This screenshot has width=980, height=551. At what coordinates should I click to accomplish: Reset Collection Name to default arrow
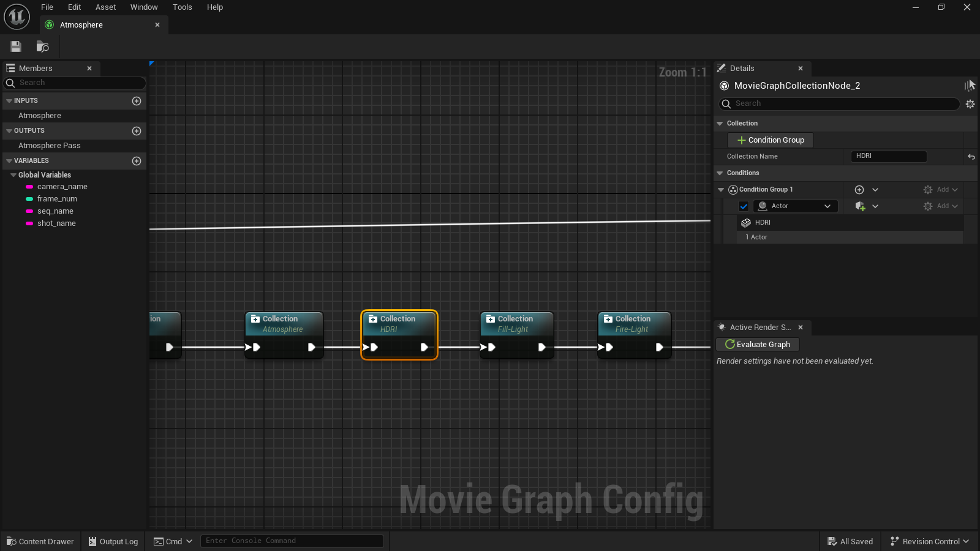point(971,157)
